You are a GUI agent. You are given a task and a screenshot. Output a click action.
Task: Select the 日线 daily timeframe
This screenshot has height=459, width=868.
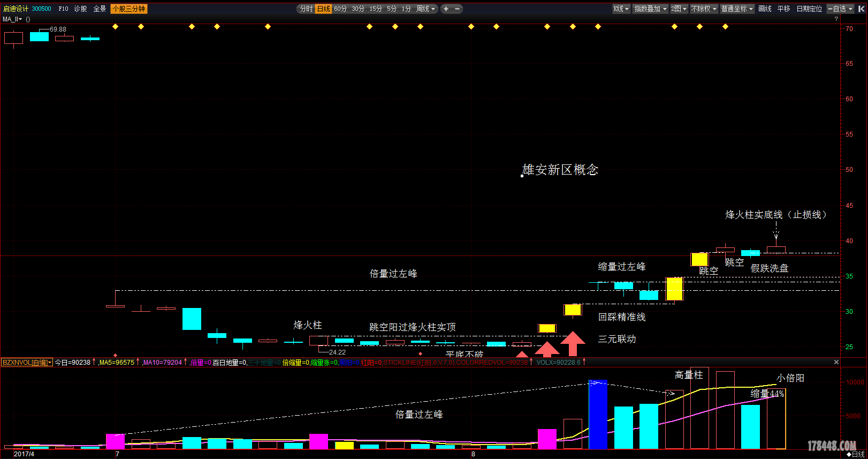323,9
